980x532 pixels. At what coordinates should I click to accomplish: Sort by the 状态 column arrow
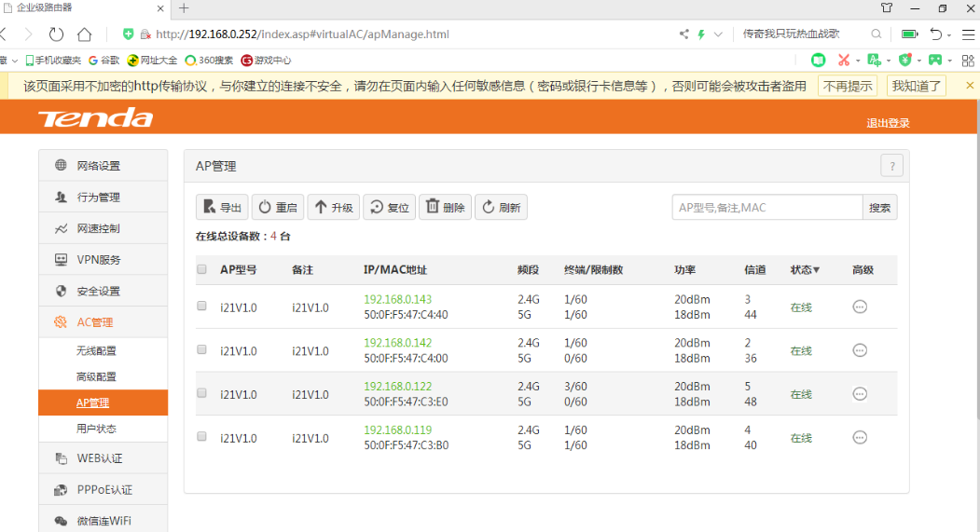(x=816, y=270)
